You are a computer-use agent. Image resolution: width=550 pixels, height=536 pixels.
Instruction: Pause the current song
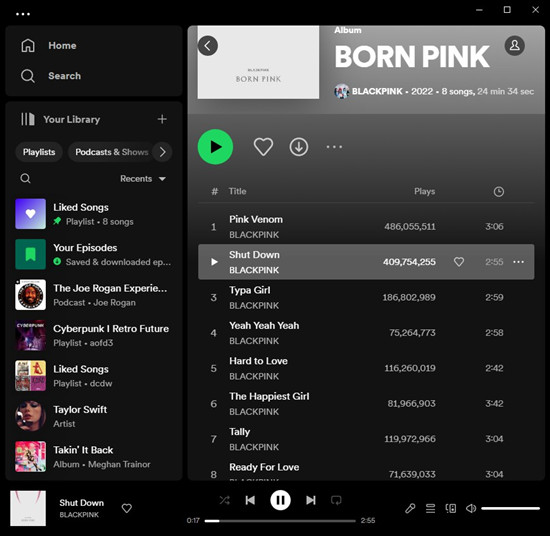click(x=280, y=500)
